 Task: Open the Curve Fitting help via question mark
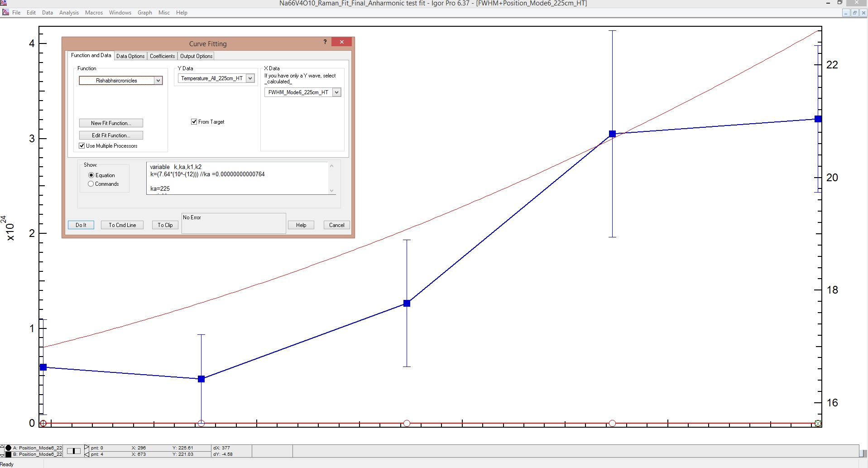pyautogui.click(x=325, y=42)
